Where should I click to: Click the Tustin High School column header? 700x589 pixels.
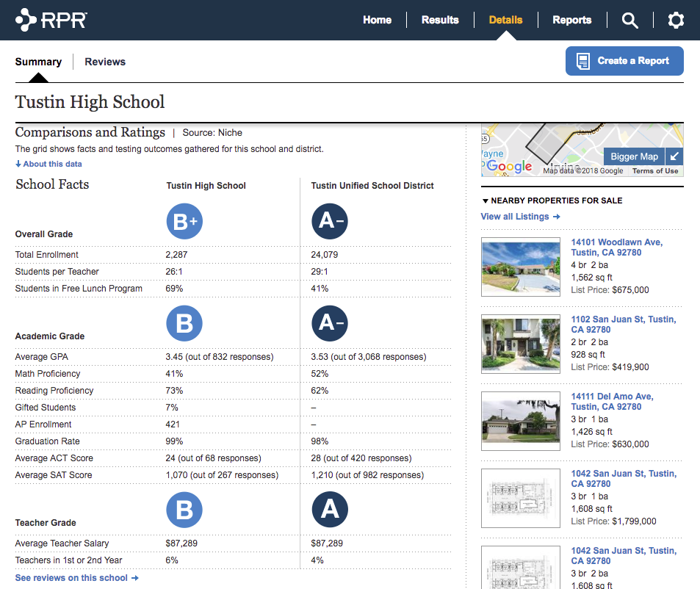(x=206, y=186)
